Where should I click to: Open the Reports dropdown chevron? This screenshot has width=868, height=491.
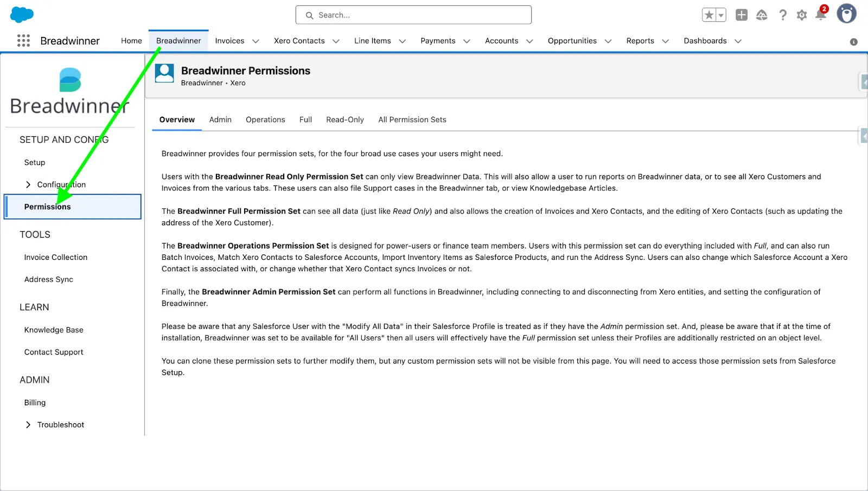[x=666, y=41]
